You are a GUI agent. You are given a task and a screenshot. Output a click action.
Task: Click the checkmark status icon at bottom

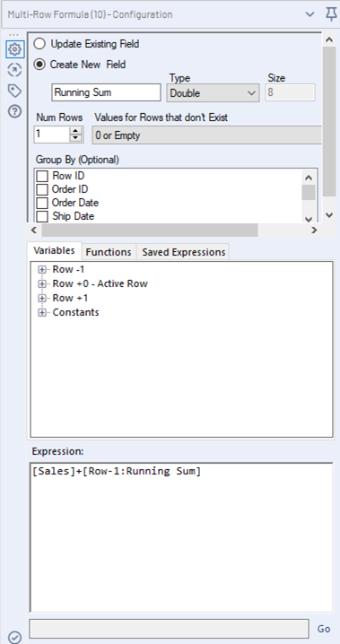point(14,637)
